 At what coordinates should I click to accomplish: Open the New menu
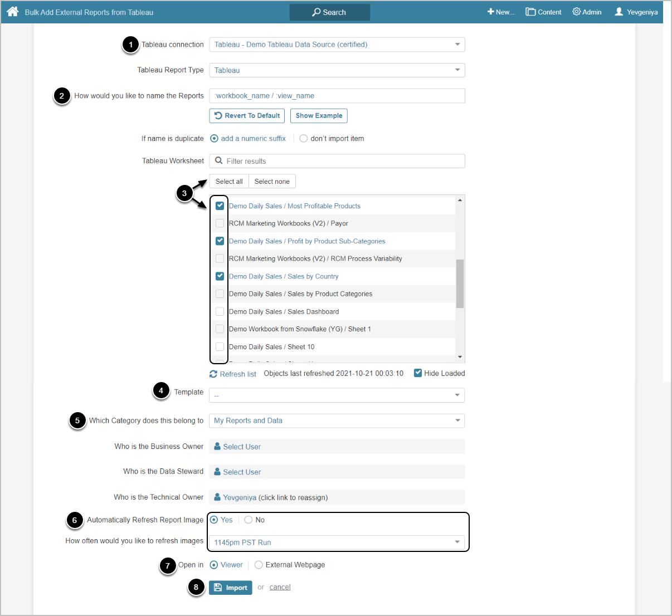tap(500, 12)
